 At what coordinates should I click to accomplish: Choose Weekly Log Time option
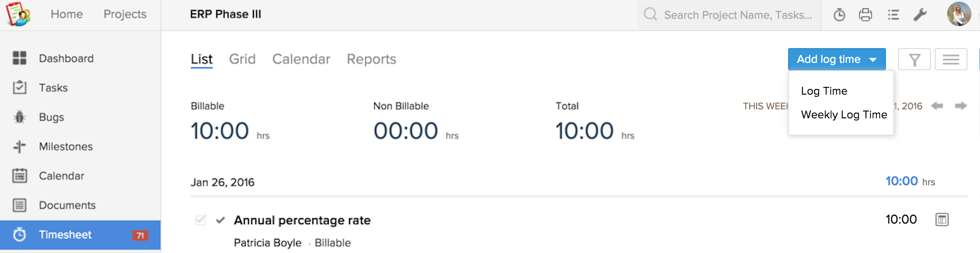pyautogui.click(x=844, y=115)
